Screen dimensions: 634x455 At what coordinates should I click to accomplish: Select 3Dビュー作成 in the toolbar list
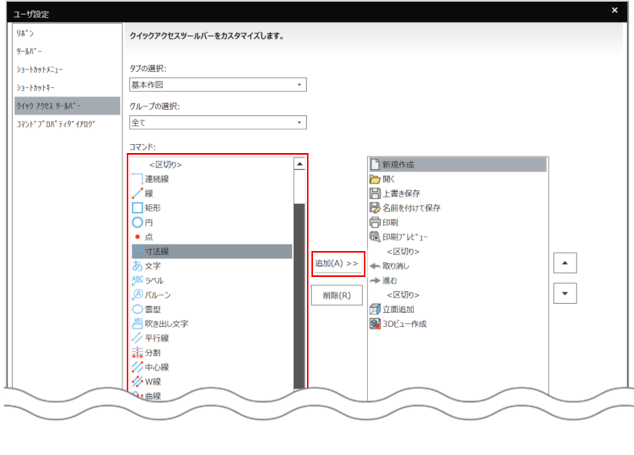pyautogui.click(x=405, y=324)
